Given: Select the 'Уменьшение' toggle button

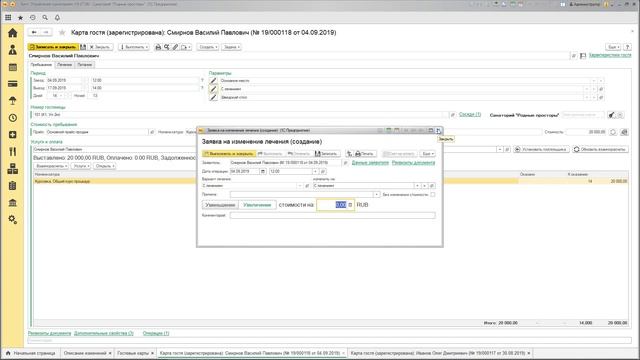Looking at the screenshot, I should tap(220, 205).
